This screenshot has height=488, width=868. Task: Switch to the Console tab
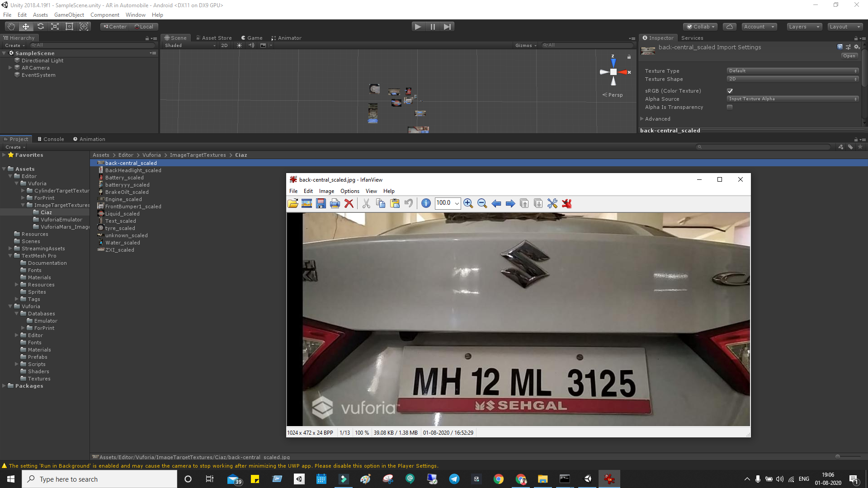(x=51, y=139)
